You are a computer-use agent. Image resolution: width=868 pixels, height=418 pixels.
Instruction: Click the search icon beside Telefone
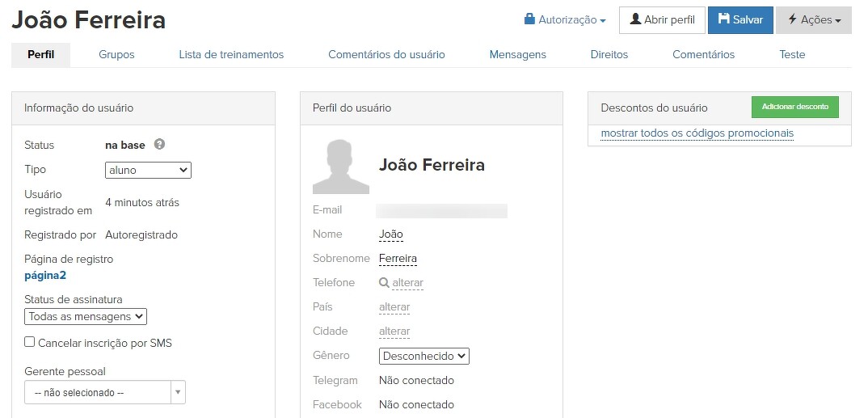coord(384,283)
